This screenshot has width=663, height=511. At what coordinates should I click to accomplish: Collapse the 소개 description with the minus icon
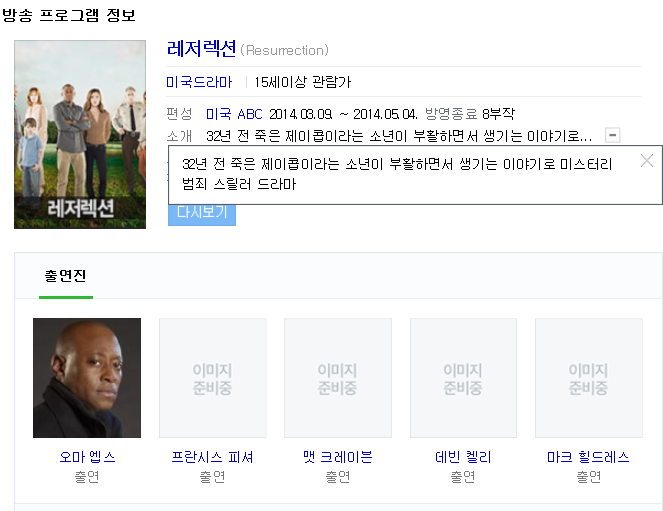click(x=613, y=135)
